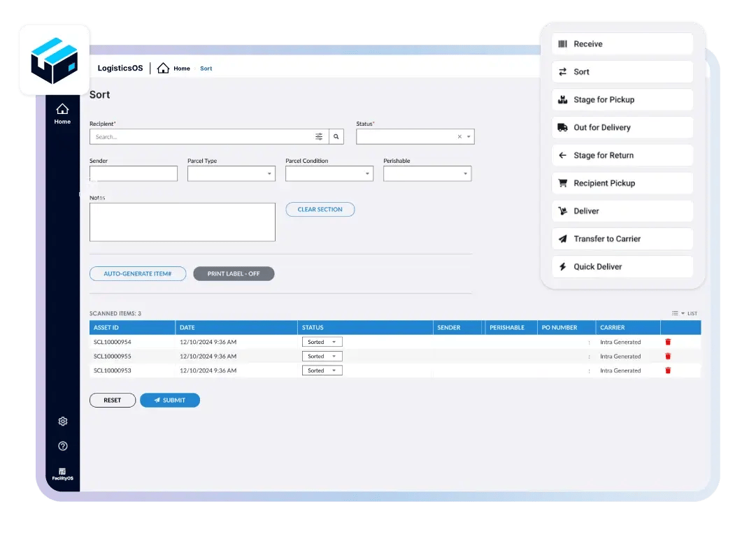The image size is (756, 546).
Task: Click the Sort breadcrumb link
Action: (206, 69)
